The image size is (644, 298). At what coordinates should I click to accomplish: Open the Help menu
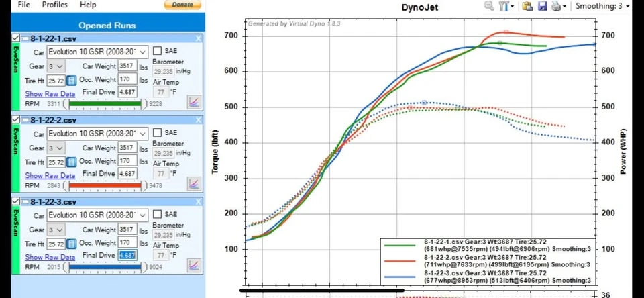pyautogui.click(x=88, y=5)
